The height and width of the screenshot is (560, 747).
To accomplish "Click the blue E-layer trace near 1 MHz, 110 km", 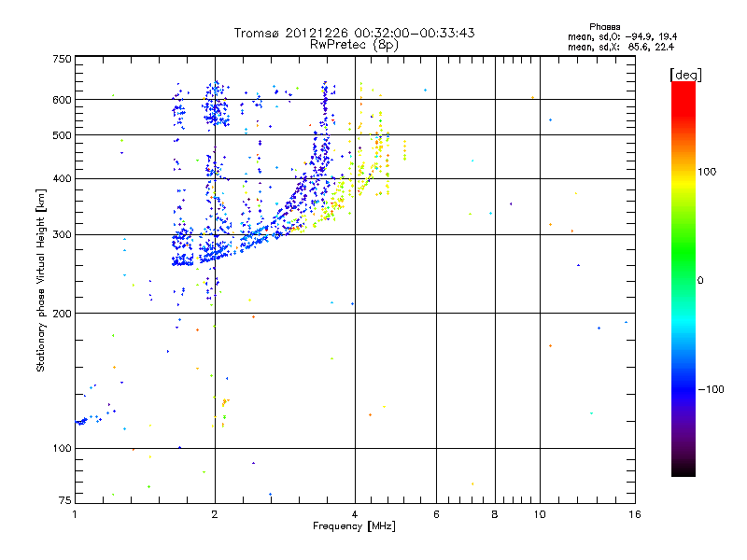I will coord(81,422).
